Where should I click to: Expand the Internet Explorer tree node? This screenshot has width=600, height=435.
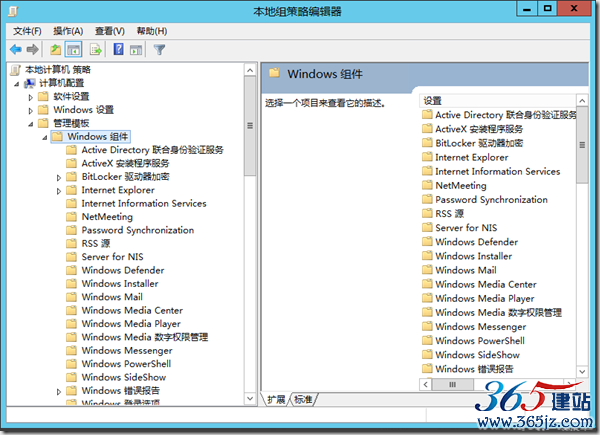[x=59, y=190]
